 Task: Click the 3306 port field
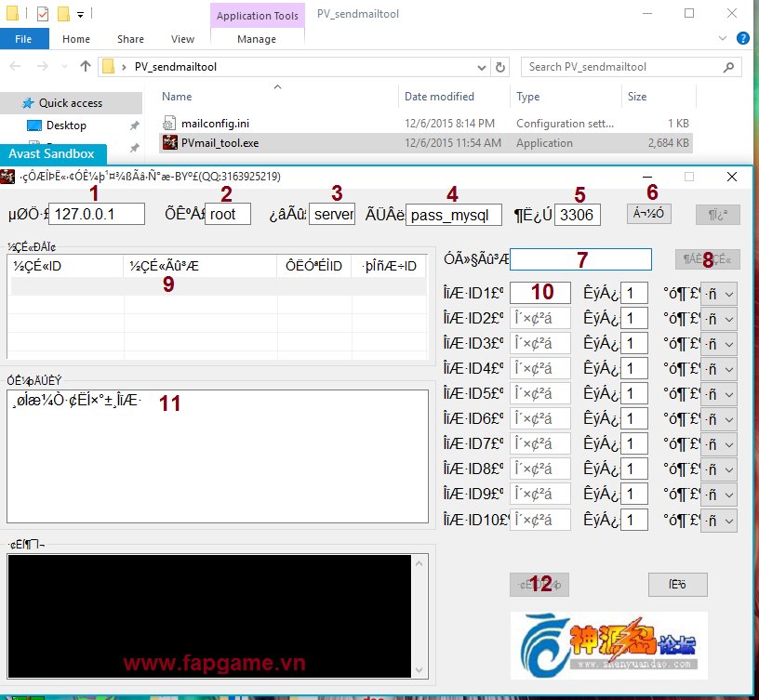point(578,215)
